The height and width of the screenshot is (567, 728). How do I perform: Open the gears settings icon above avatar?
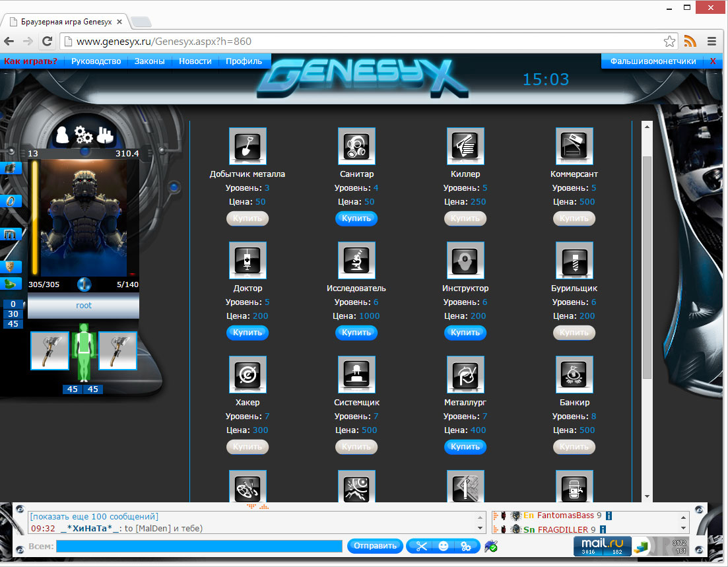84,135
